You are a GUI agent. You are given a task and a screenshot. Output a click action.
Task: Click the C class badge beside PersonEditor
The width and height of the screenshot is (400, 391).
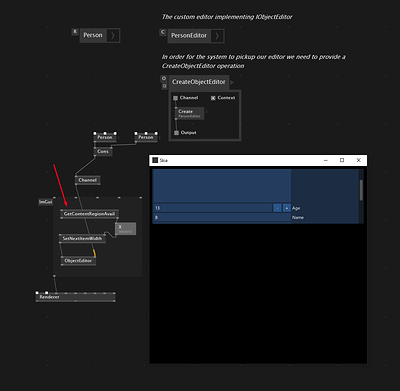pyautogui.click(x=163, y=32)
